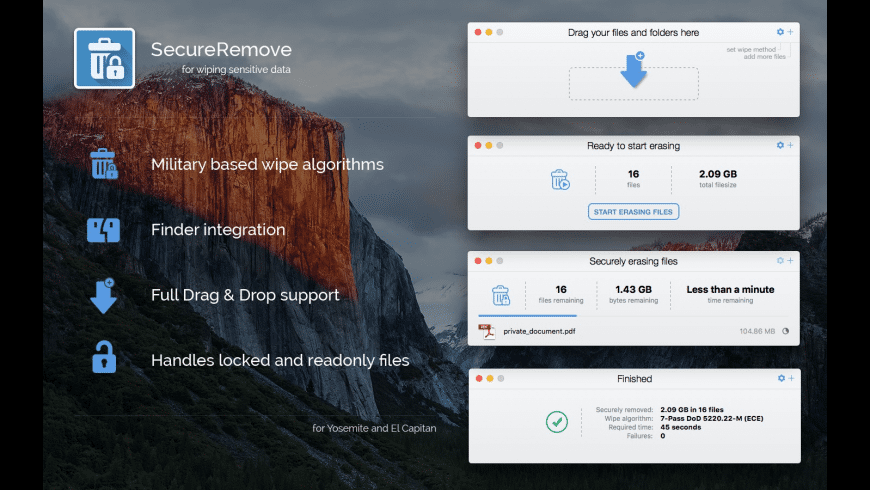Click the 45 seconds required time
This screenshot has width=870, height=490.
(681, 427)
